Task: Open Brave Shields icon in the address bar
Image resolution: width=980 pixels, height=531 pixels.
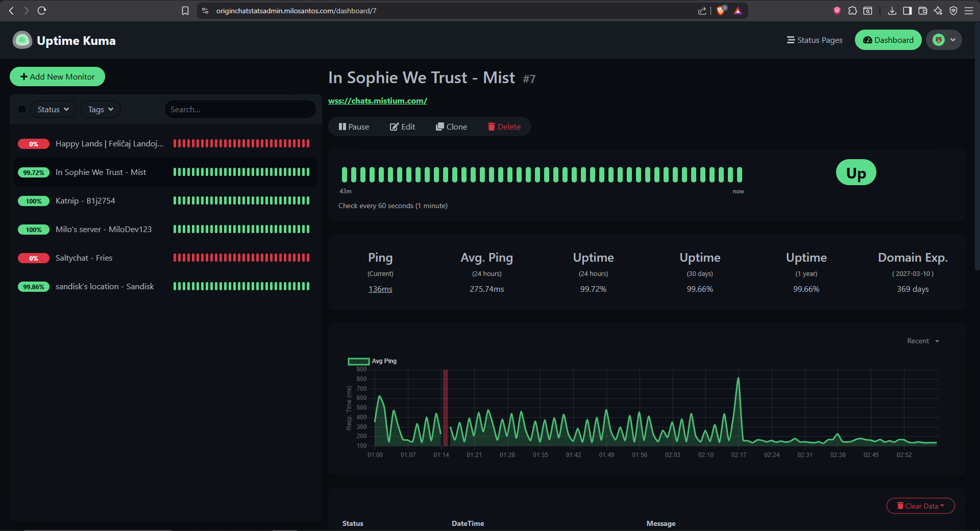Action: pyautogui.click(x=721, y=11)
